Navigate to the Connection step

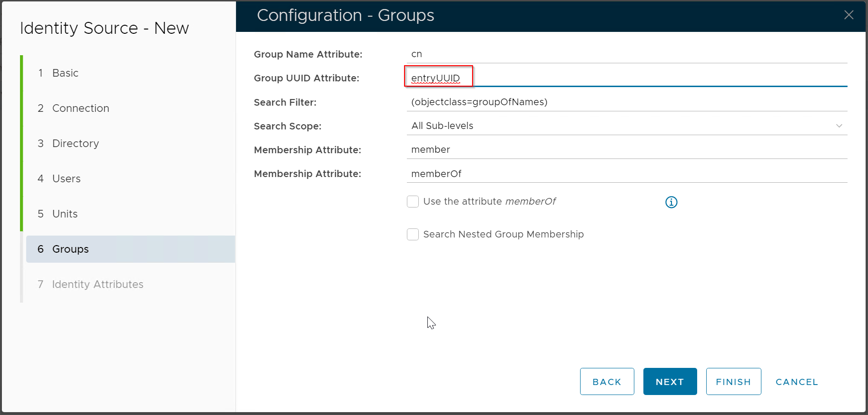tap(80, 109)
